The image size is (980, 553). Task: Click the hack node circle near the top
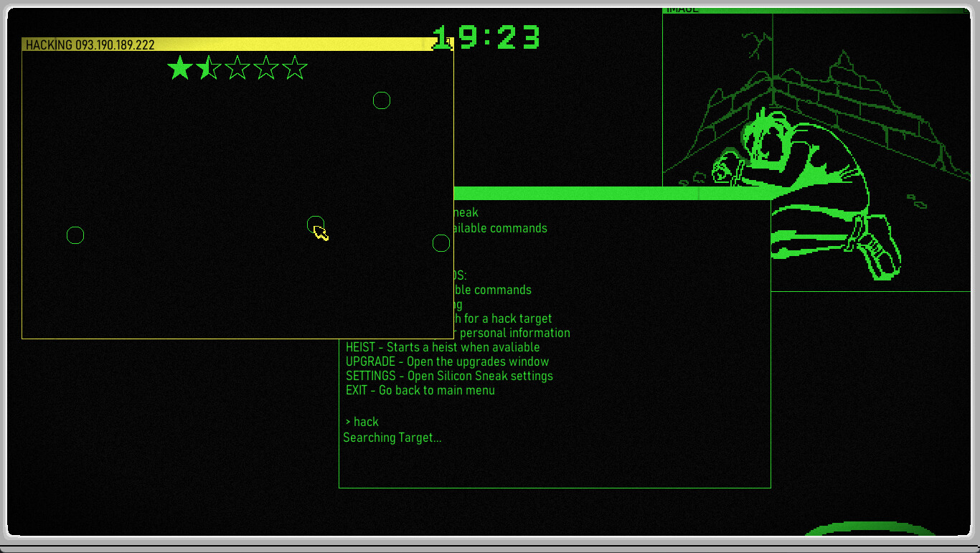382,100
